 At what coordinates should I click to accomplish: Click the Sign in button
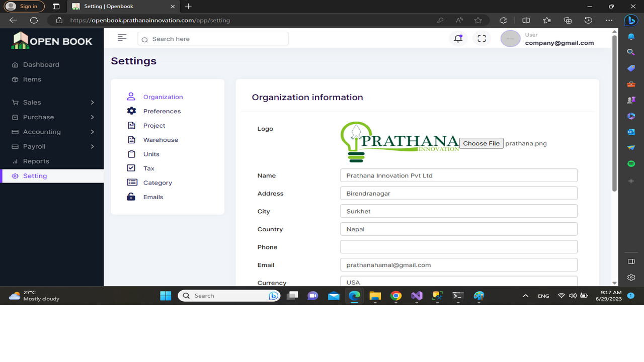(x=24, y=6)
